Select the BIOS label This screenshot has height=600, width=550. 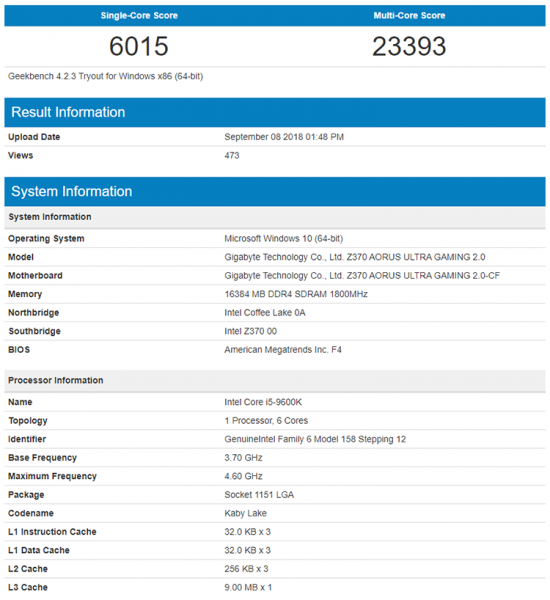click(19, 350)
